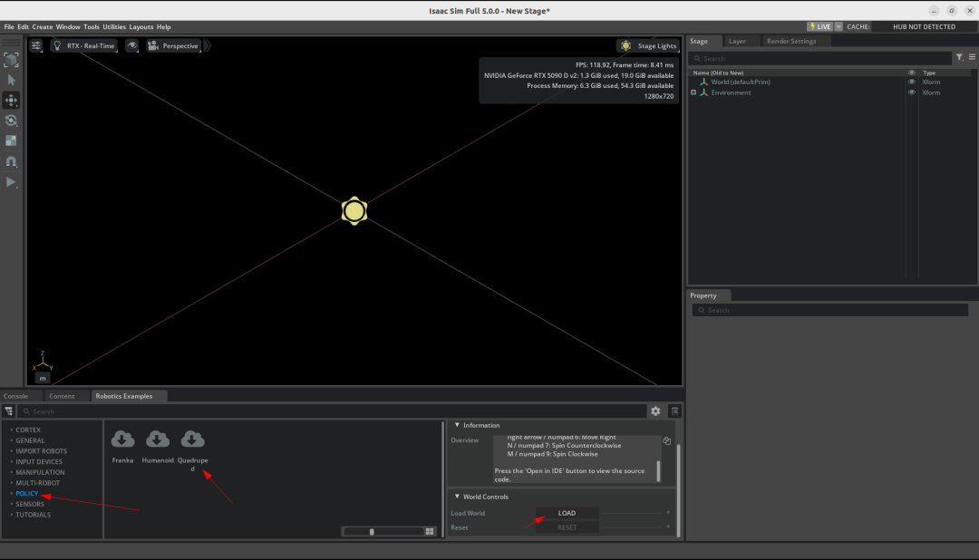This screenshot has height=560, width=979.
Task: Select the MANIPULATION category
Action: 40,473
